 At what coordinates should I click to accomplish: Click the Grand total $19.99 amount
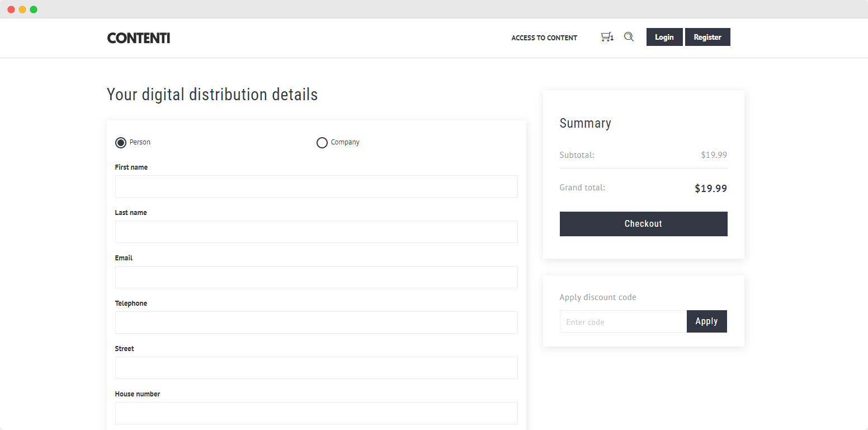711,189
